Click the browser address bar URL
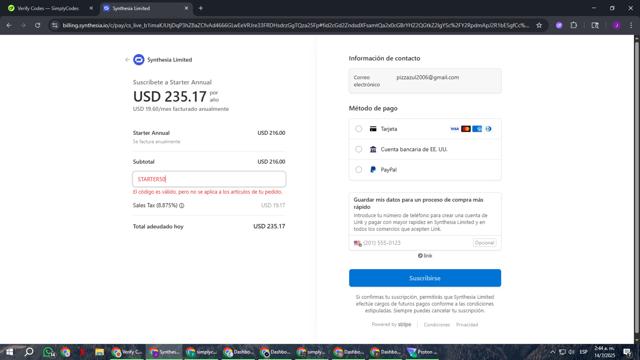The image size is (640, 360). coord(296,25)
